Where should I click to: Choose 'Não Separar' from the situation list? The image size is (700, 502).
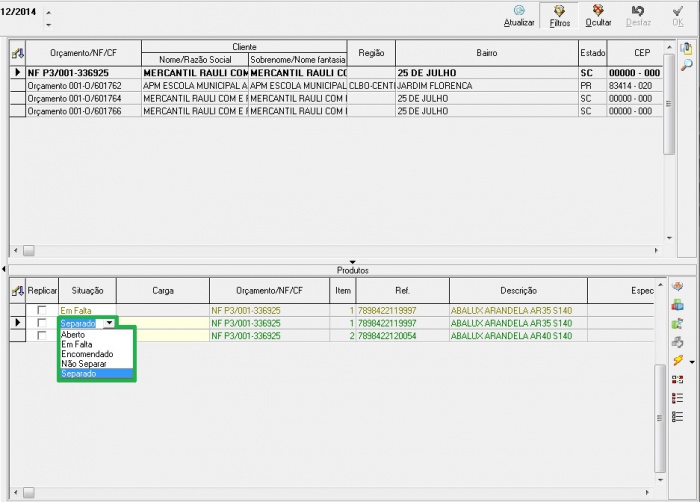[x=84, y=364]
